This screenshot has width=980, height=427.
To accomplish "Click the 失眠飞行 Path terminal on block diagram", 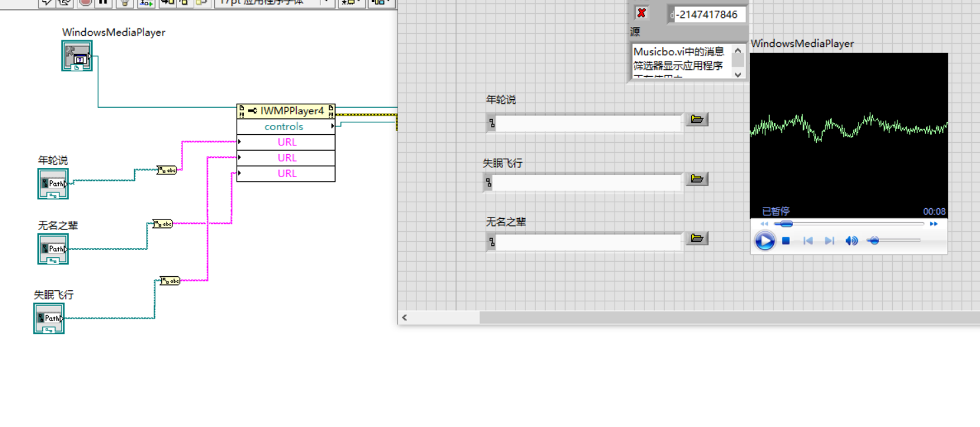I will 49,318.
